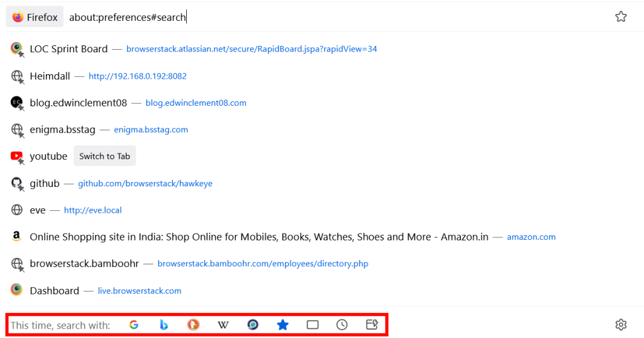The image size is (644, 338).
Task: Search with BrowserStack one-off engine icon
Action: click(x=253, y=325)
